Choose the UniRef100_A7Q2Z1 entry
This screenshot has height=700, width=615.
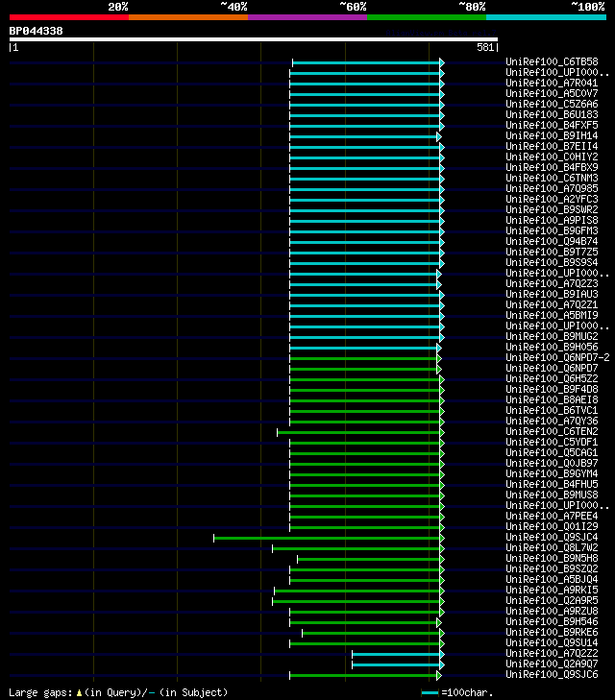click(x=552, y=305)
